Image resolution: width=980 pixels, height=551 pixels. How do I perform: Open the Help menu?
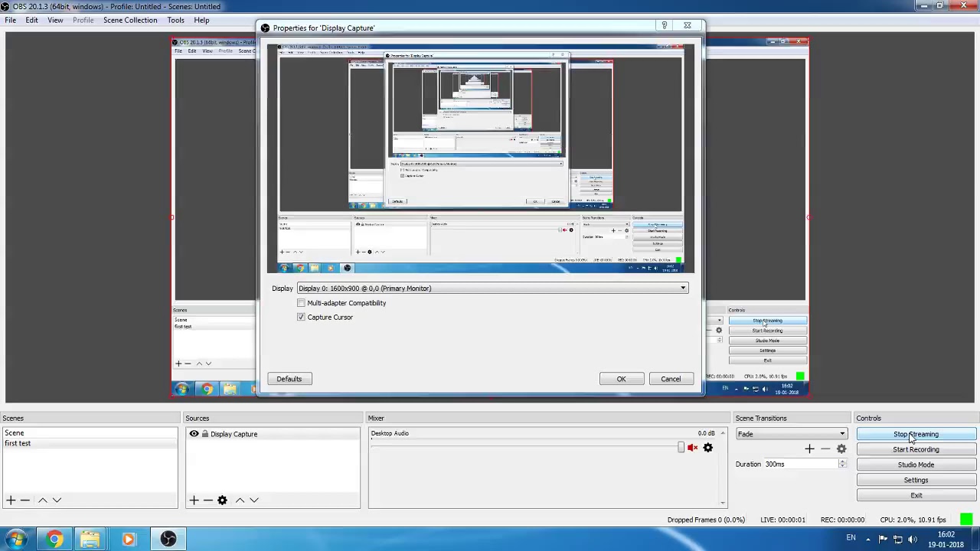click(x=201, y=20)
